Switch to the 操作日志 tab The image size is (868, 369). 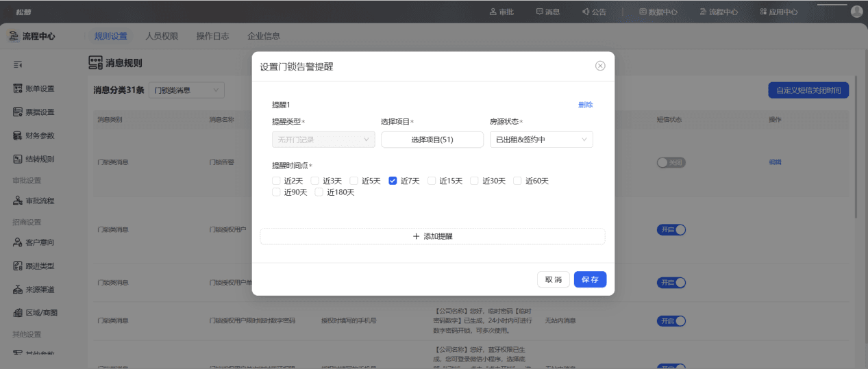click(212, 36)
